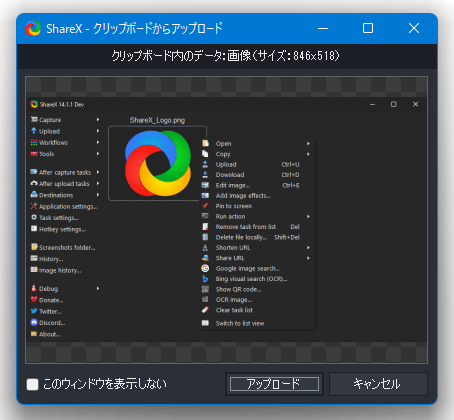Click the previewed ShareX 14.1.1 Dev title logo
The height and width of the screenshot is (420, 454).
coord(34,104)
